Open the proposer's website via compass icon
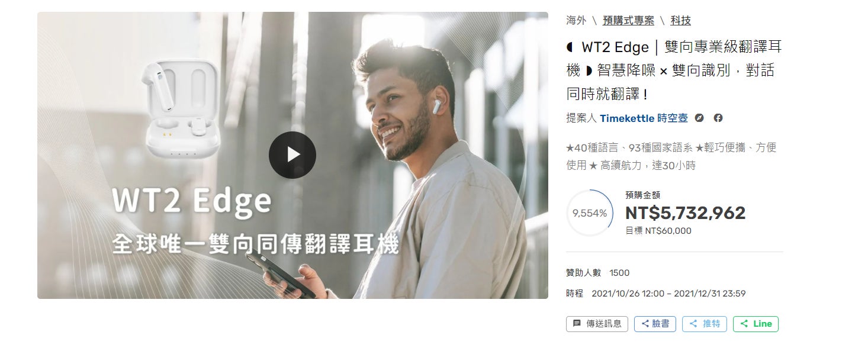Screen dimensions: 868x351 pos(699,118)
